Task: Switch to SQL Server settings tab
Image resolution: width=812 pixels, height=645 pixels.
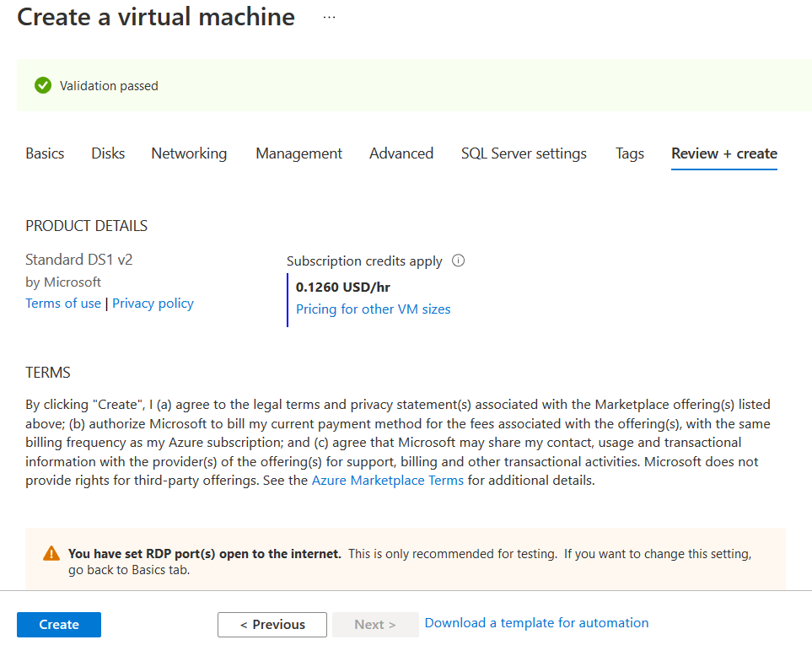Action: (524, 153)
